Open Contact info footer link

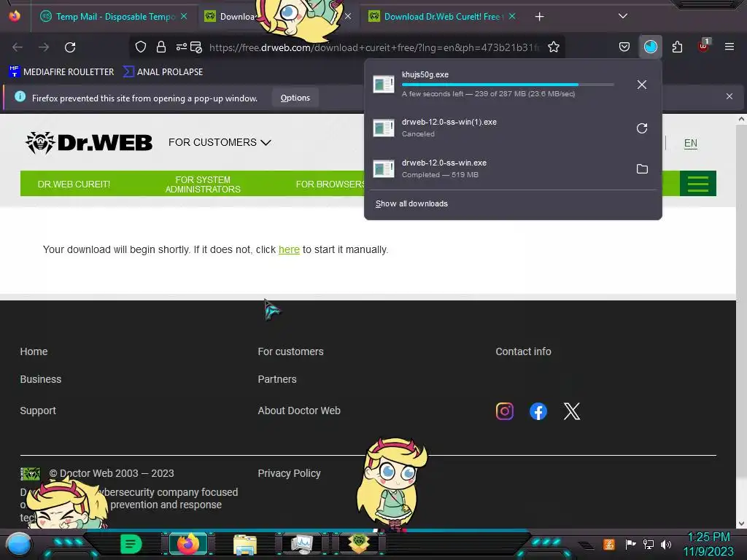pos(523,351)
